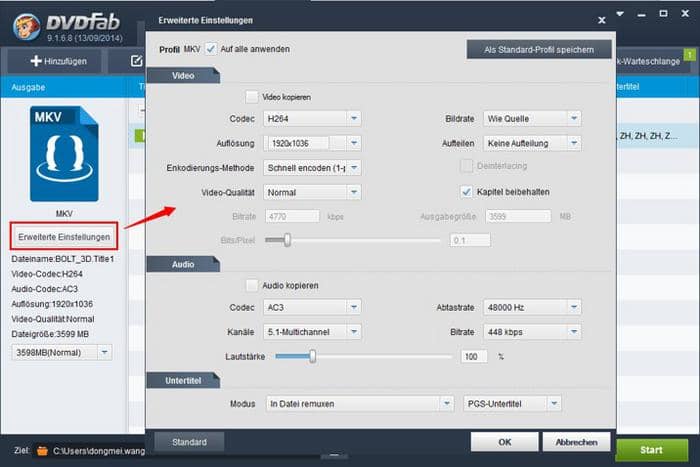Click the Lautstärke 100 percent field
700x467 pixels.
474,357
